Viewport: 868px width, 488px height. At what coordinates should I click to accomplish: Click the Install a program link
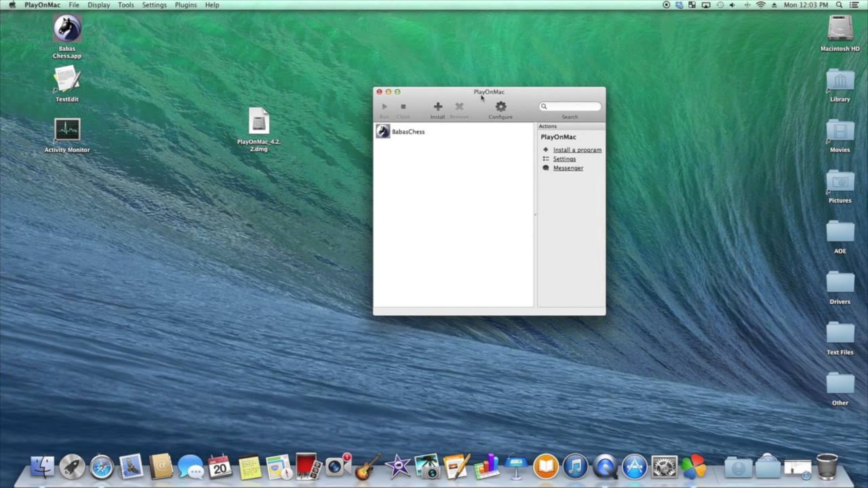click(x=577, y=150)
